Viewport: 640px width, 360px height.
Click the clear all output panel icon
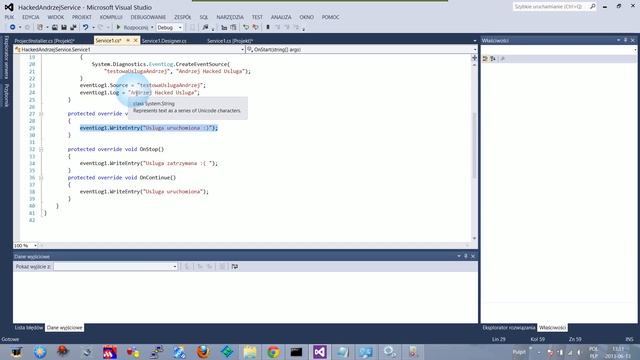[222, 267]
